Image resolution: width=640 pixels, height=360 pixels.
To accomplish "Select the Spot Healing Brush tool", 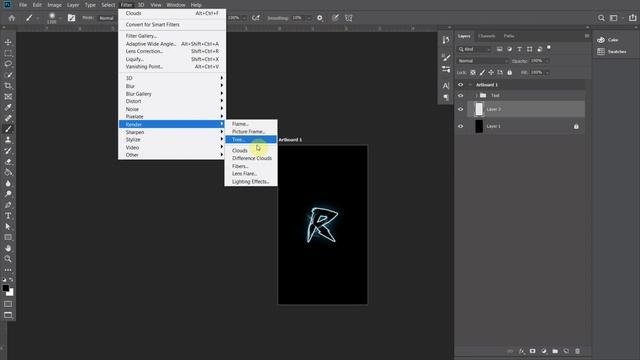I will click(x=8, y=118).
